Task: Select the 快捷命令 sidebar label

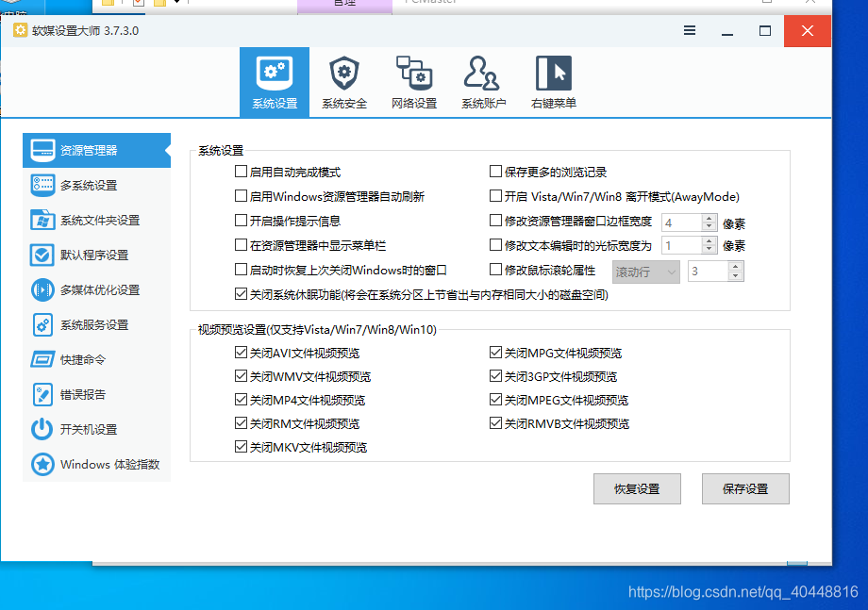Action: point(83,359)
